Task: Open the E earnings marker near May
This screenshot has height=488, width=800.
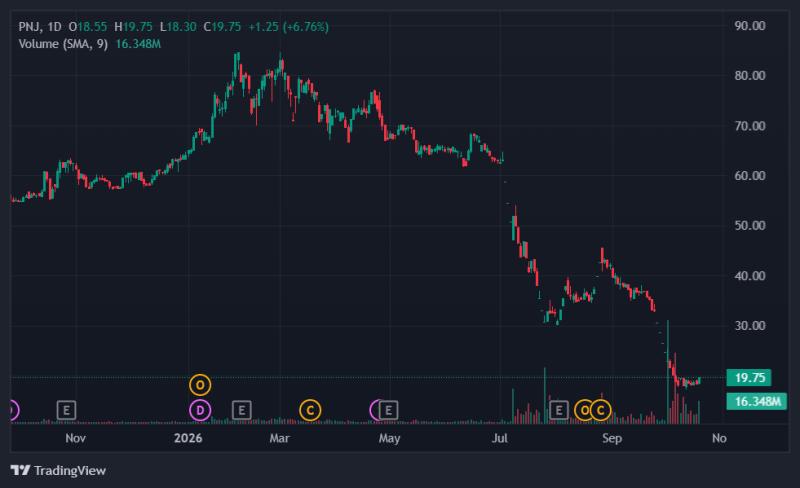Action: coord(388,410)
